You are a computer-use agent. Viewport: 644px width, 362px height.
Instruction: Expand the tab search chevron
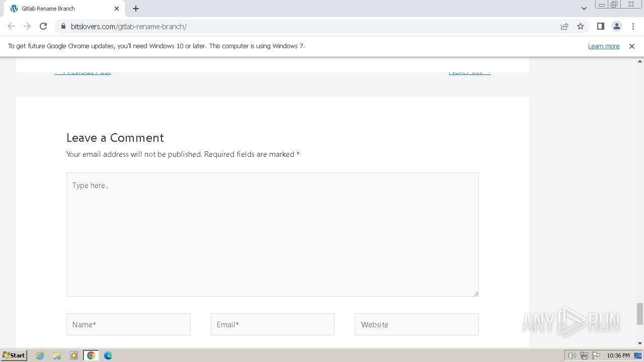(584, 9)
